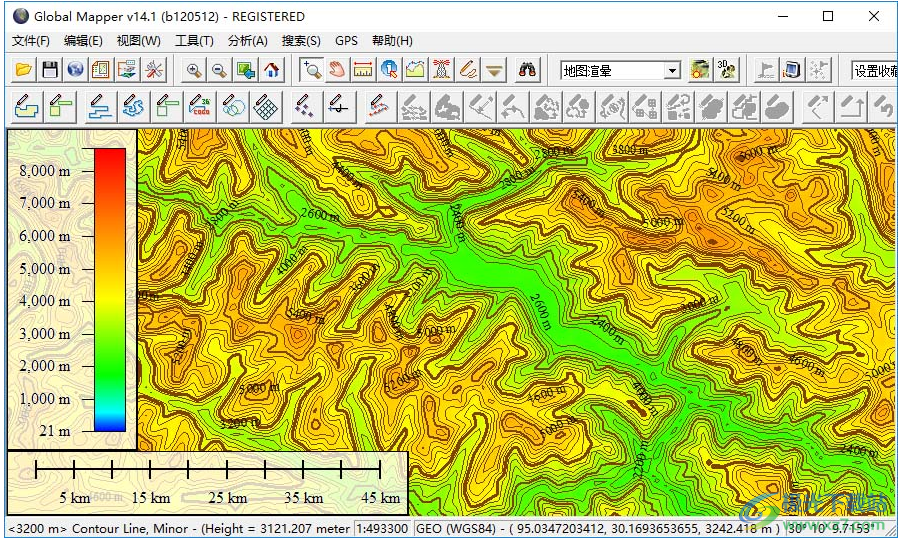Click the grayed-out undo digitizer arrow
Viewport: 898px width, 541px height.
[x=884, y=106]
